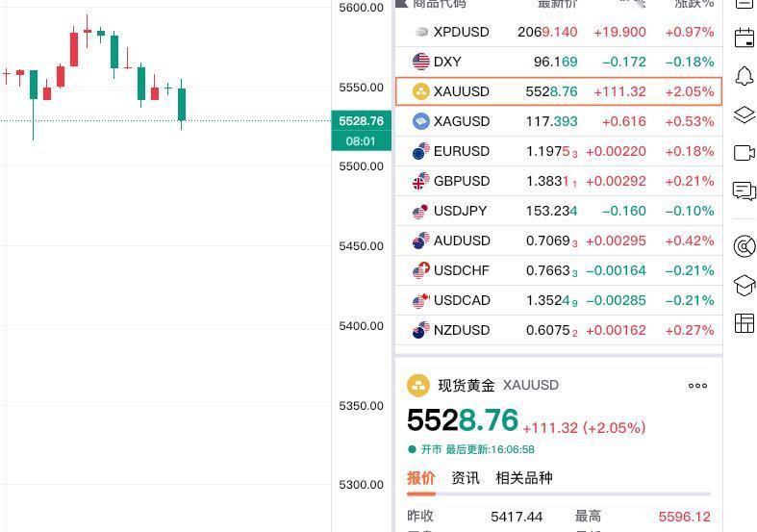Select the XAGUSD watchlist row
The height and width of the screenshot is (532, 757).
[559, 121]
